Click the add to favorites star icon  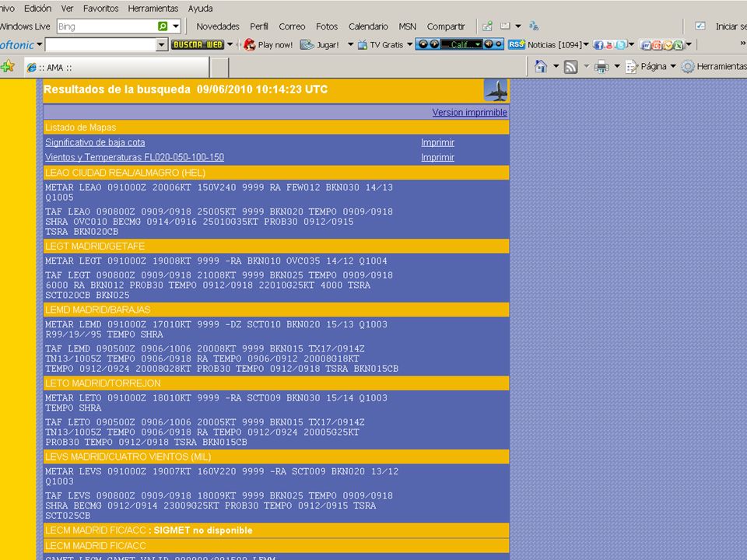[8, 67]
